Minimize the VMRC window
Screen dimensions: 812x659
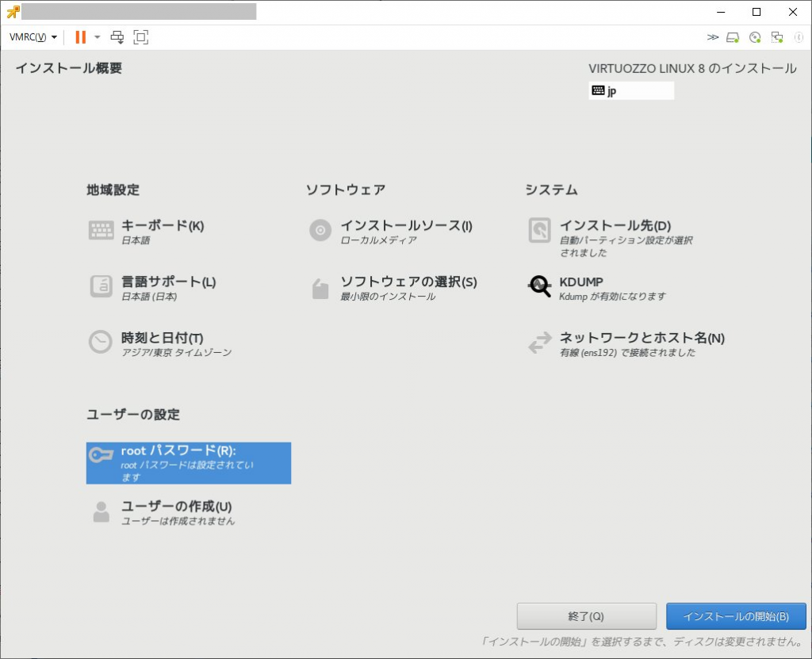[721, 12]
